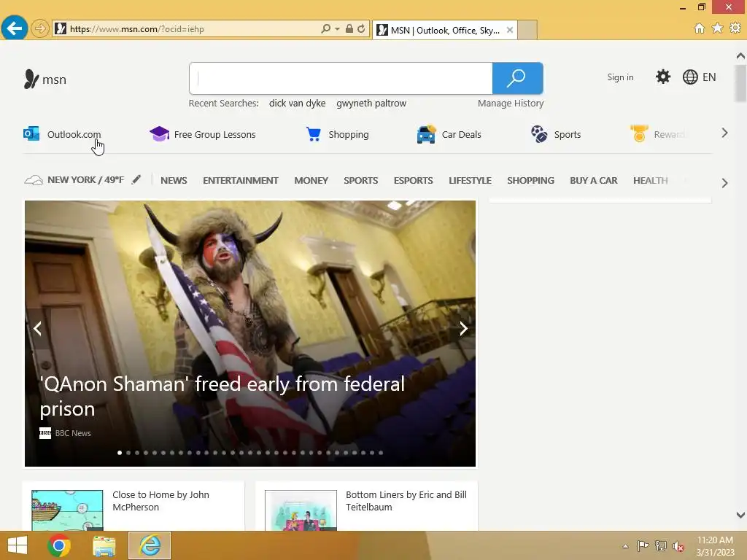Screen dimensions: 747x560
Task: Click the Close to Home comic thumbnail
Action: point(67,510)
